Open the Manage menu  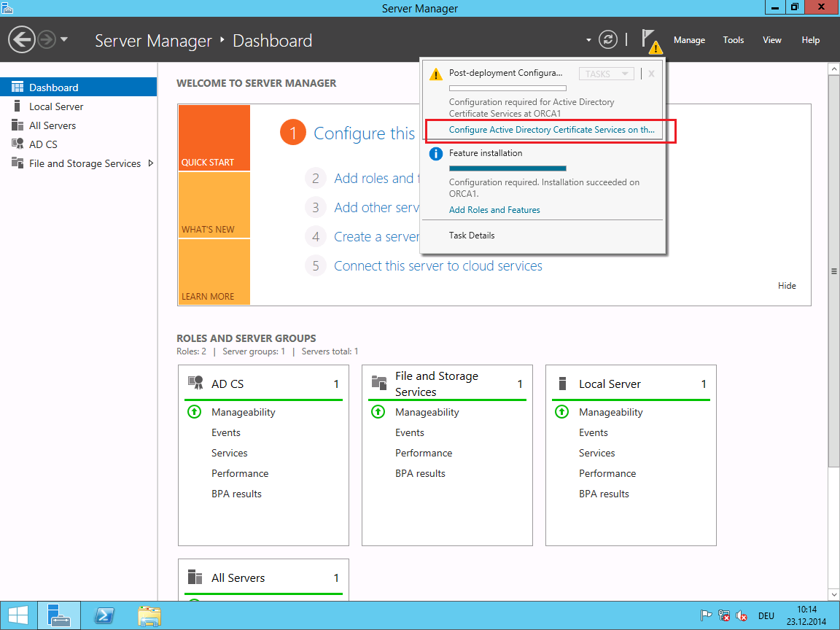[689, 40]
